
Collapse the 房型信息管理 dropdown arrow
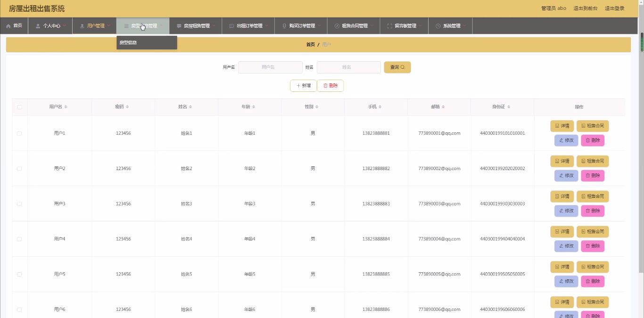pyautogui.click(x=161, y=26)
